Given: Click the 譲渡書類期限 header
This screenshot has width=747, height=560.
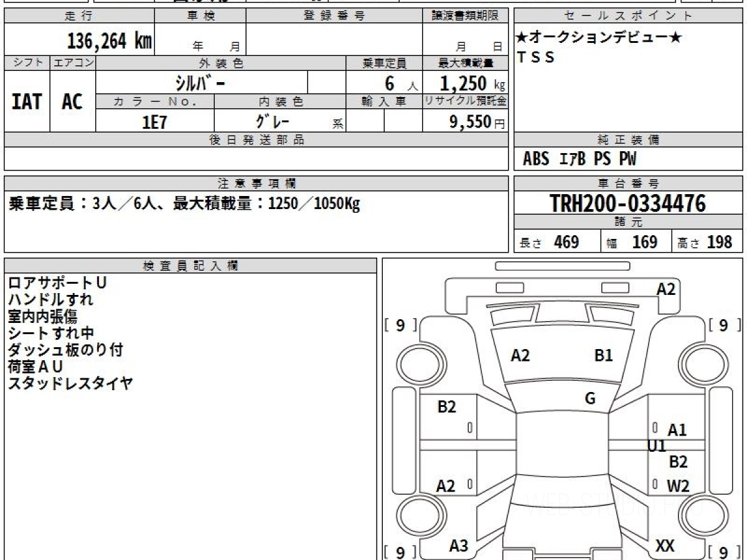Looking at the screenshot, I should click(465, 16).
